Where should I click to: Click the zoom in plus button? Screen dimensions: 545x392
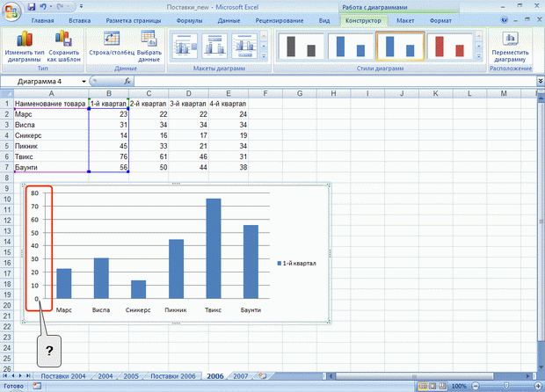tap(538, 386)
